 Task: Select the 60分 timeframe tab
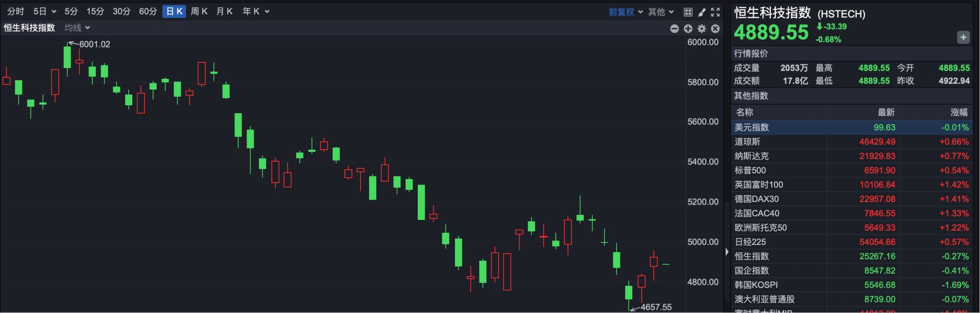pos(148,11)
